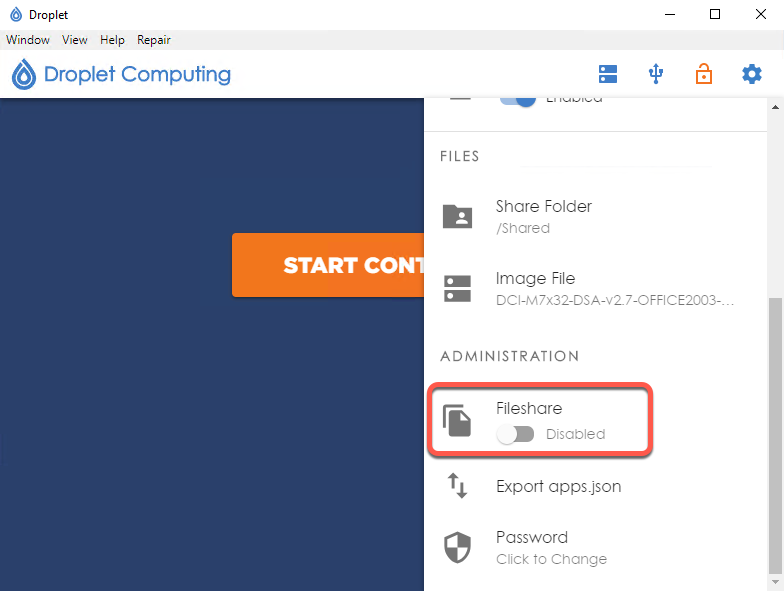Click the Droplet Computing logo

tap(122, 74)
